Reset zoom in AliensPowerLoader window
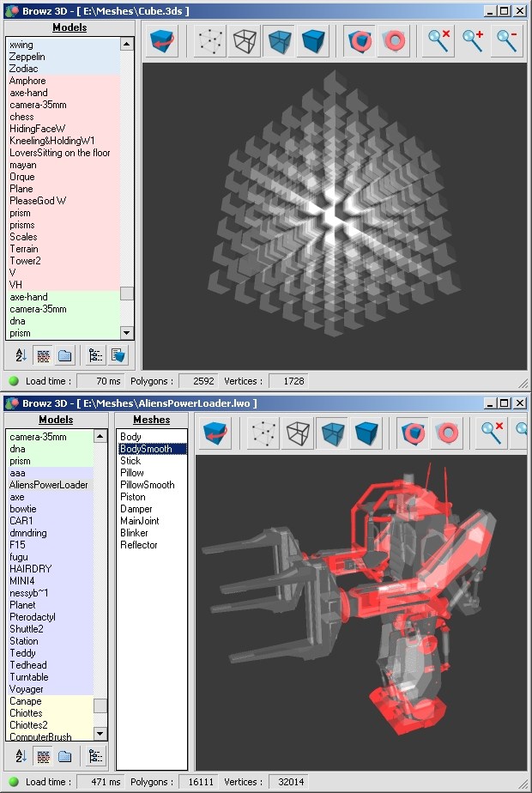The height and width of the screenshot is (793, 532). pos(492,433)
